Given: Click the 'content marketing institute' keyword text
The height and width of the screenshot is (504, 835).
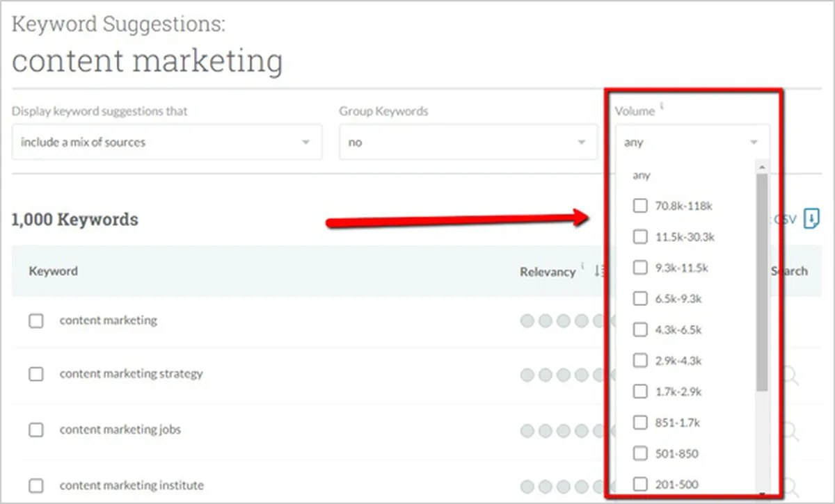Looking at the screenshot, I should tap(132, 485).
